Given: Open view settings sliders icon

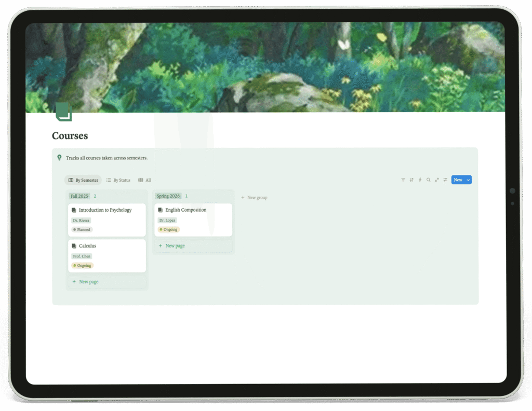Looking at the screenshot, I should tap(445, 180).
